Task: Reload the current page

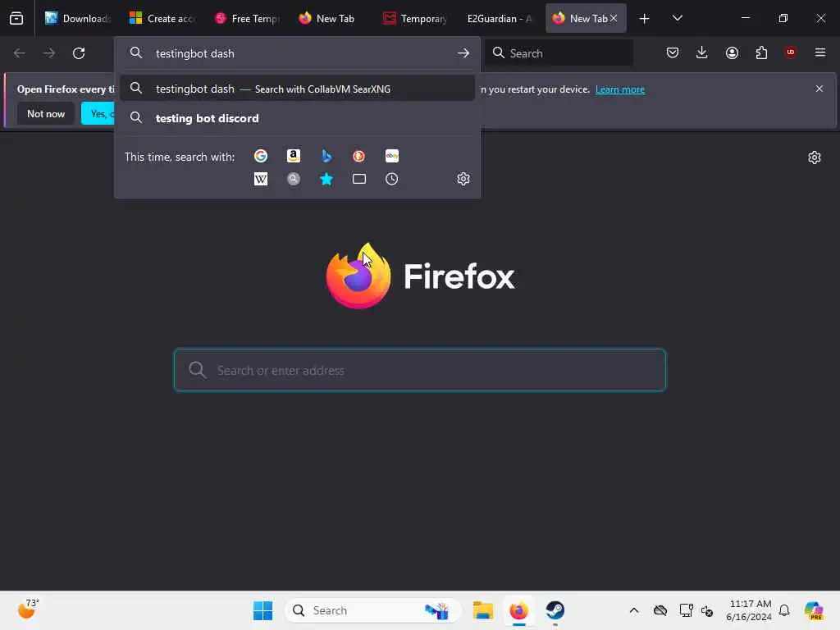Action: 79,53
